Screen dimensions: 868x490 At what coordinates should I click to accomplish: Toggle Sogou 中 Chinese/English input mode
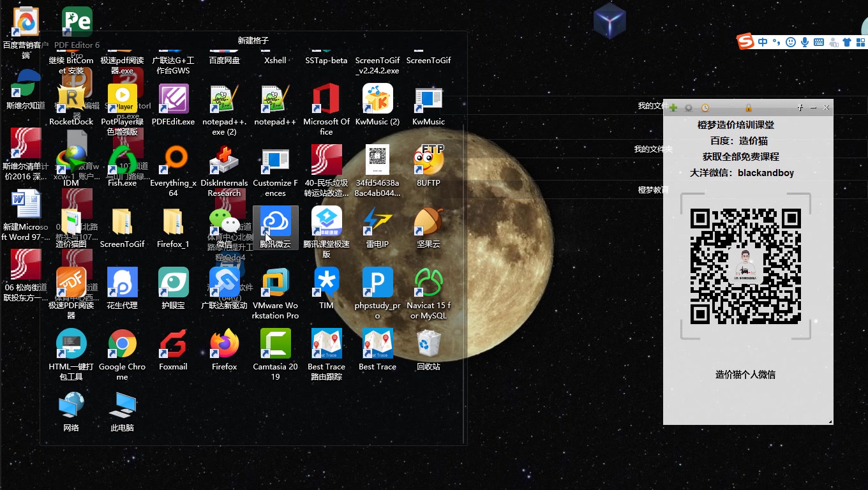(x=763, y=42)
